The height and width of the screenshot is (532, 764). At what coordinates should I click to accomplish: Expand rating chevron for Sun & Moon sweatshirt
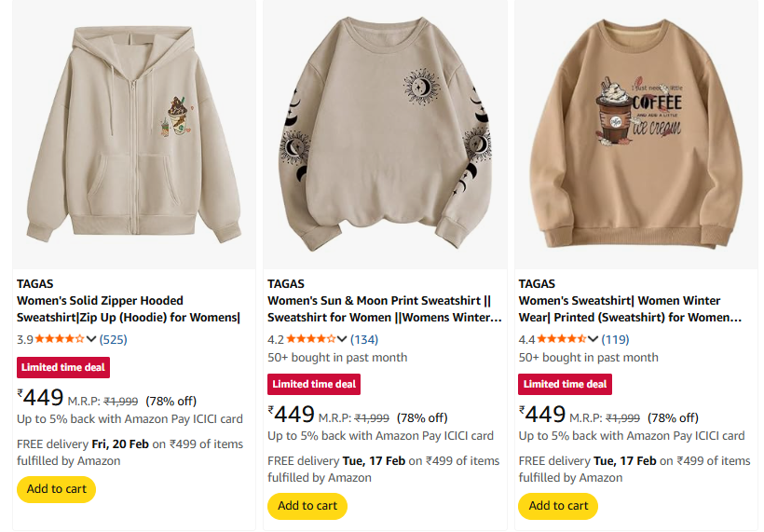click(x=343, y=339)
